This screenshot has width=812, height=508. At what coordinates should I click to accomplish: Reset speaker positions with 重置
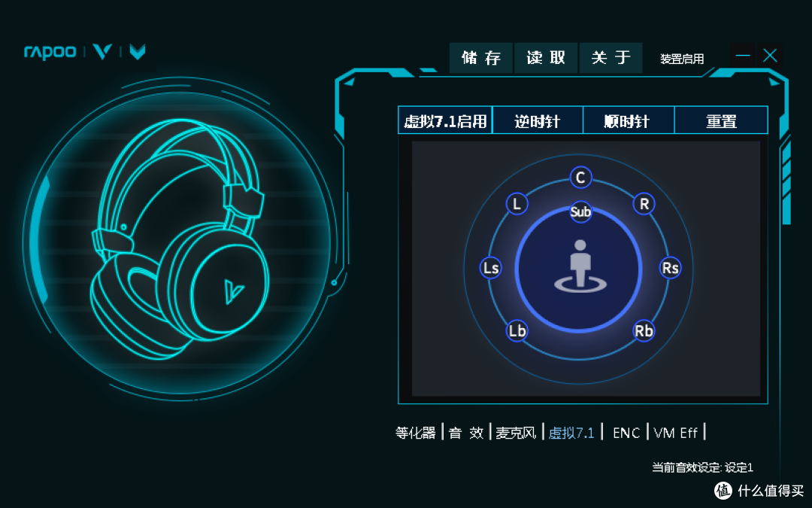pos(721,120)
